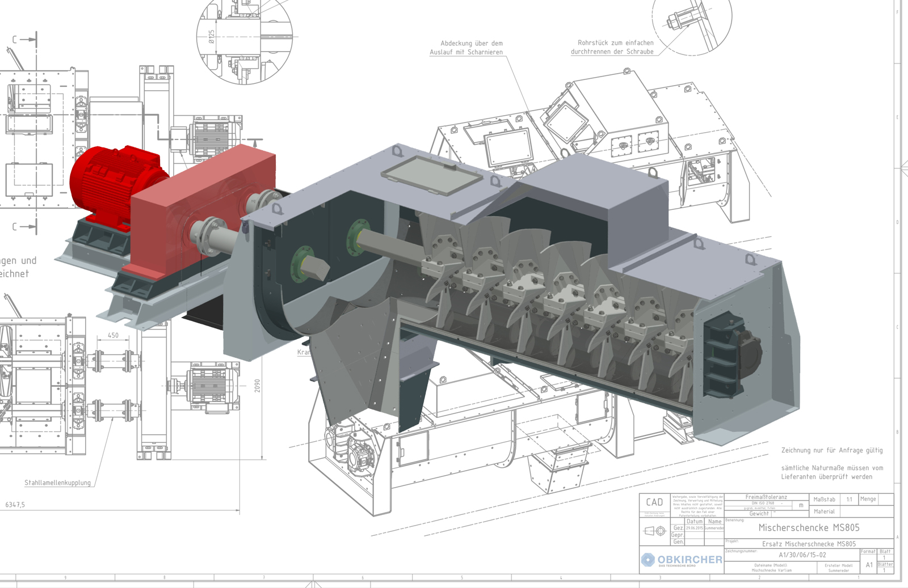Click the Mischerschencke MS805 title field
The height and width of the screenshot is (588, 908).
pos(809,528)
